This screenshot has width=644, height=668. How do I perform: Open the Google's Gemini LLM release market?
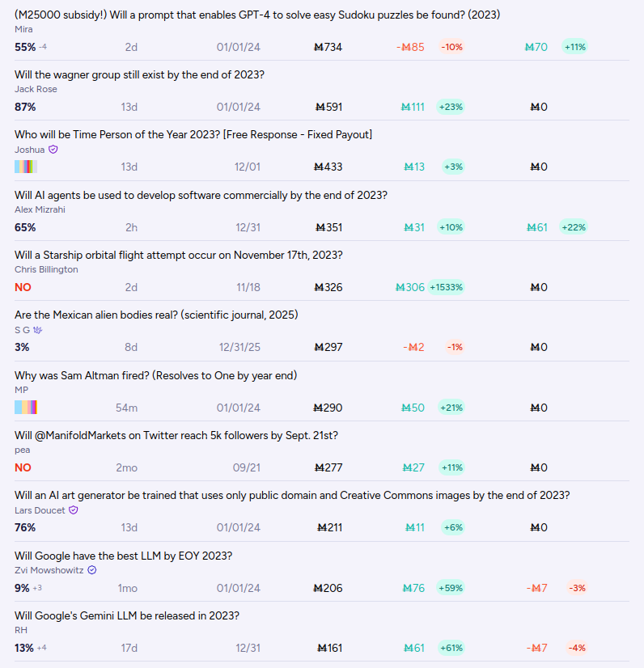click(x=127, y=615)
